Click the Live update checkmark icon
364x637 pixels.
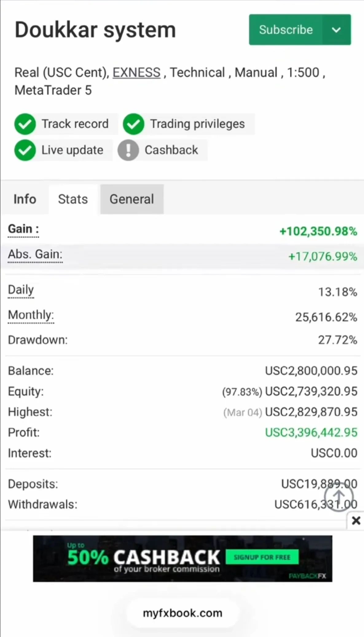pos(25,150)
